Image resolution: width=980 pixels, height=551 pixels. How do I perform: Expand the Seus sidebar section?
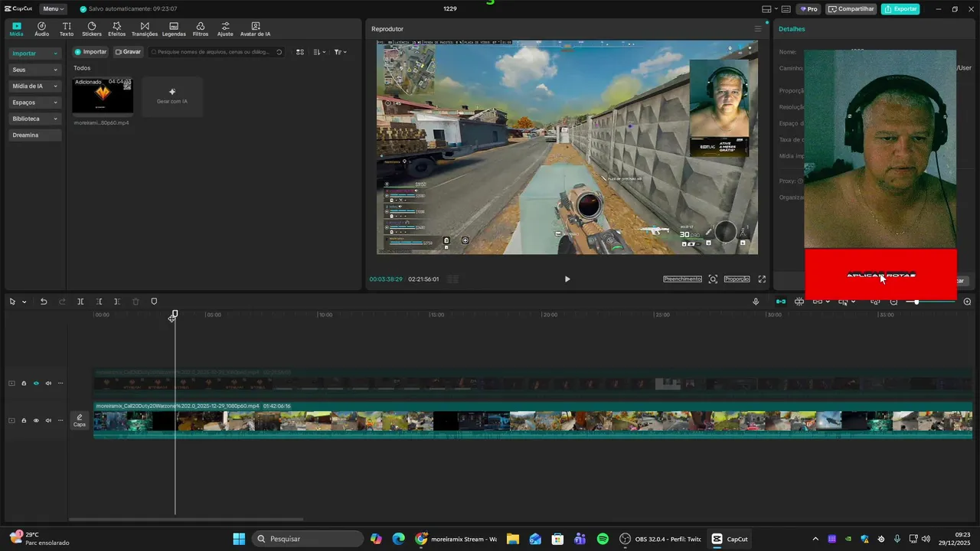point(35,70)
